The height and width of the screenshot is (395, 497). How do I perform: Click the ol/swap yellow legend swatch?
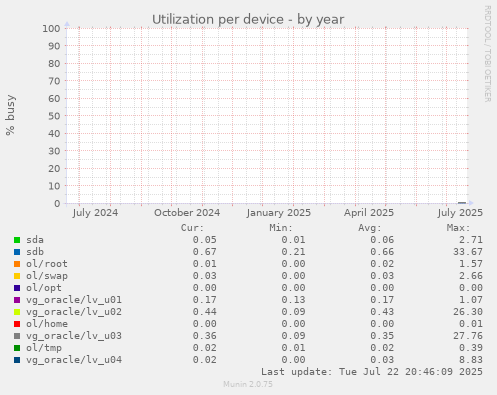click(x=17, y=276)
